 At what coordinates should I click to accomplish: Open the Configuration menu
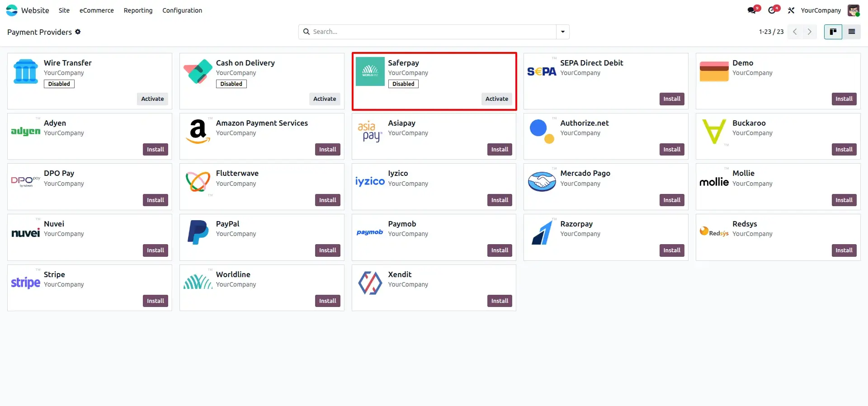click(x=182, y=10)
